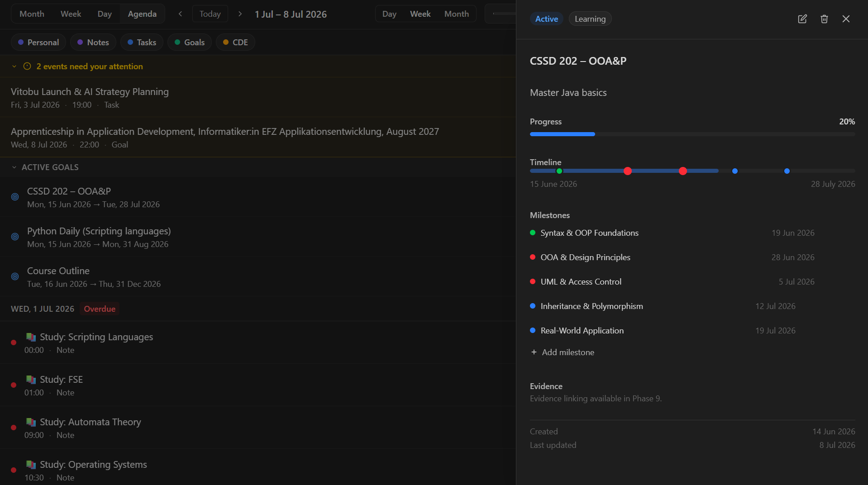
Task: Click the Learning category badge
Action: coord(590,19)
